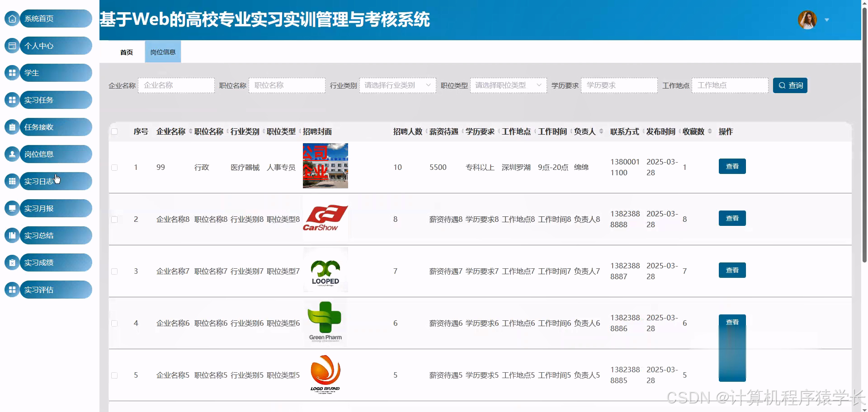Navigate to 实习日志 via sidebar
Screen dimensions: 868x412
pyautogui.click(x=47, y=181)
